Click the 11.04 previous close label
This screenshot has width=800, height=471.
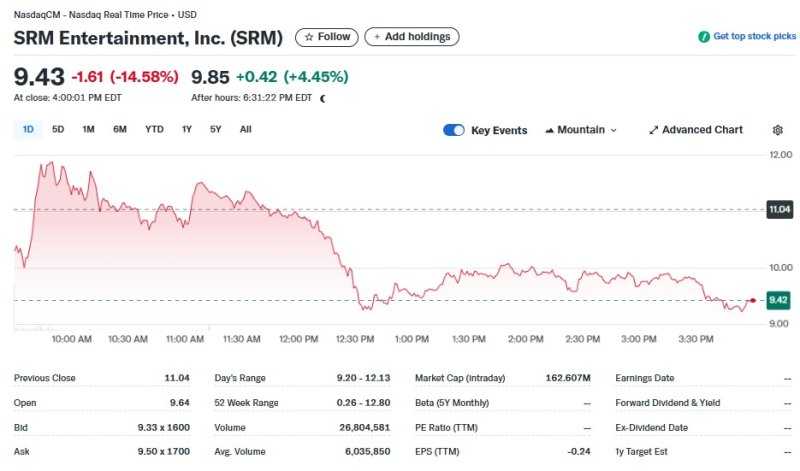(778, 209)
